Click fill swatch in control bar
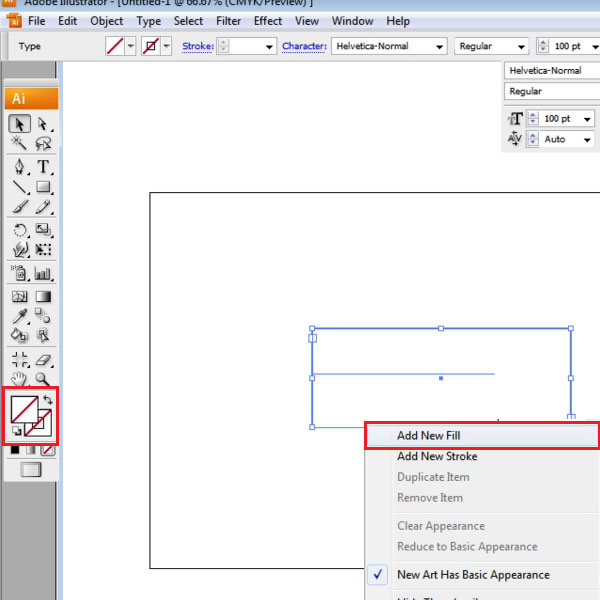The width and height of the screenshot is (600, 600). coord(115,46)
